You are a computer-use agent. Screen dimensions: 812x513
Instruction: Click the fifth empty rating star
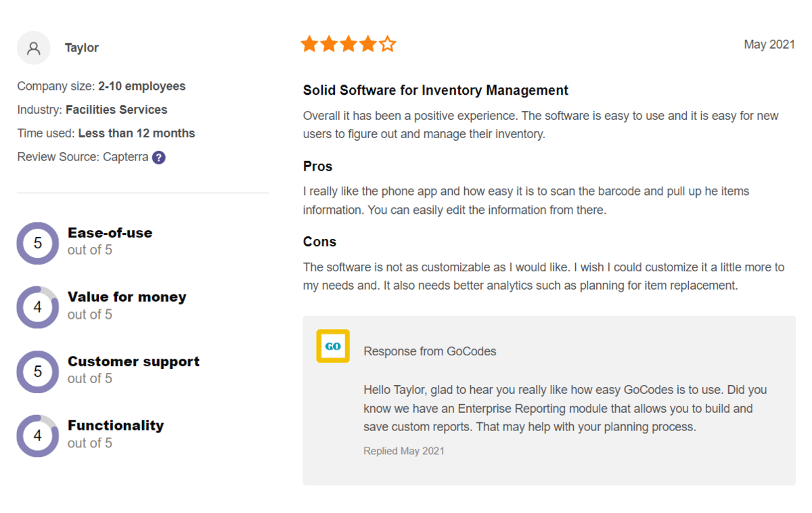388,45
